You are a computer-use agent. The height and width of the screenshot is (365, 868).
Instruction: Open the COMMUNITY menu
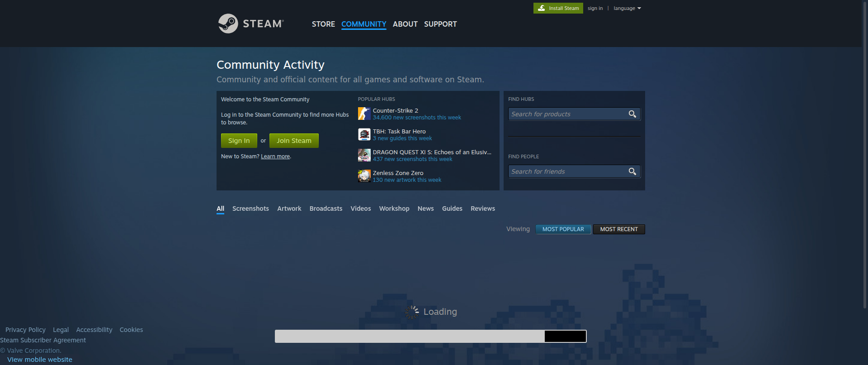pyautogui.click(x=364, y=24)
